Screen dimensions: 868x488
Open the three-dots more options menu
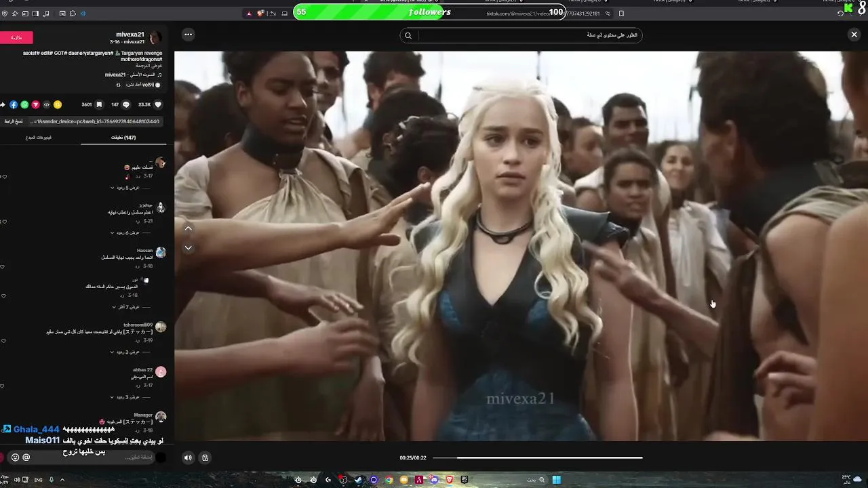click(188, 35)
